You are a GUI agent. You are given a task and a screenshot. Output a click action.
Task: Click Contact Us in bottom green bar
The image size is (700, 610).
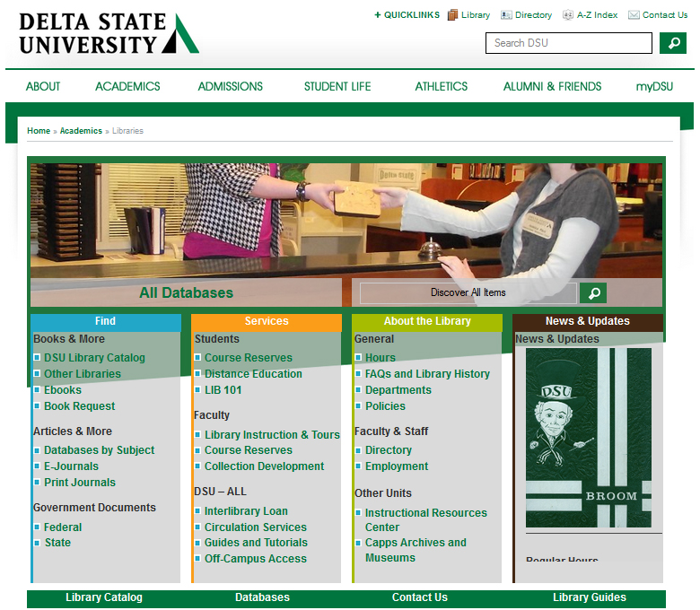point(420,597)
